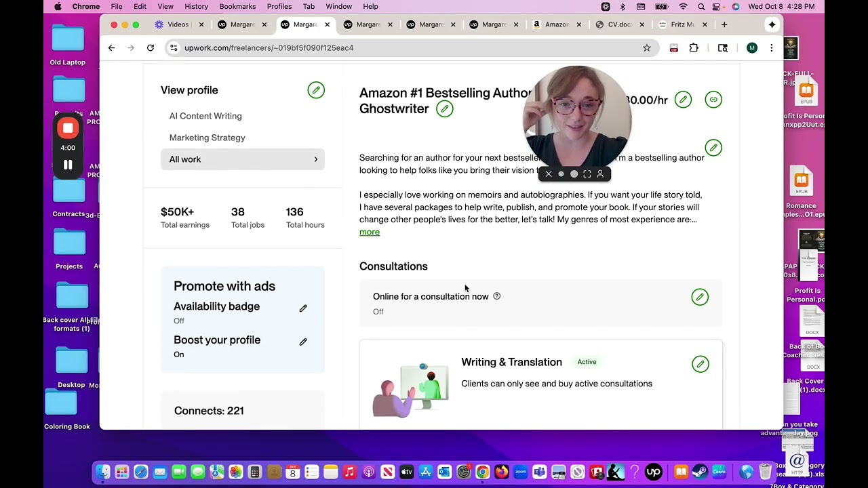The height and width of the screenshot is (488, 868).
Task: Switch to the Videos browser tab
Action: [x=178, y=24]
